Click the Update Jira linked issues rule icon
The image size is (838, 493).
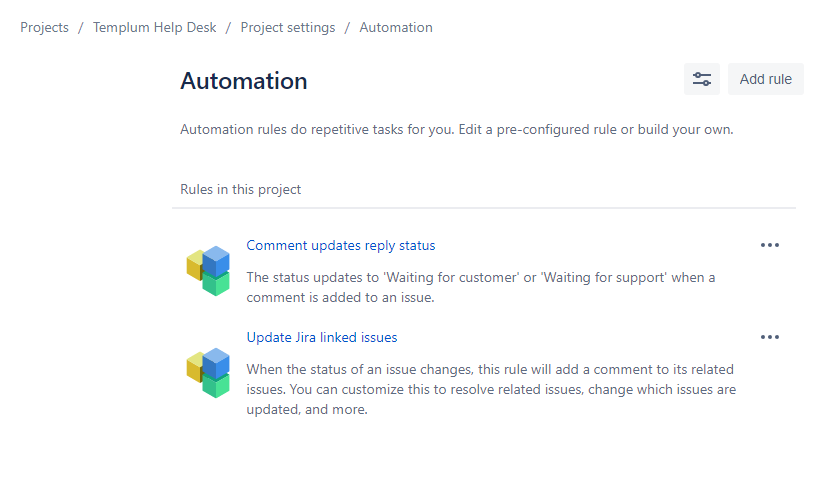[x=208, y=372]
